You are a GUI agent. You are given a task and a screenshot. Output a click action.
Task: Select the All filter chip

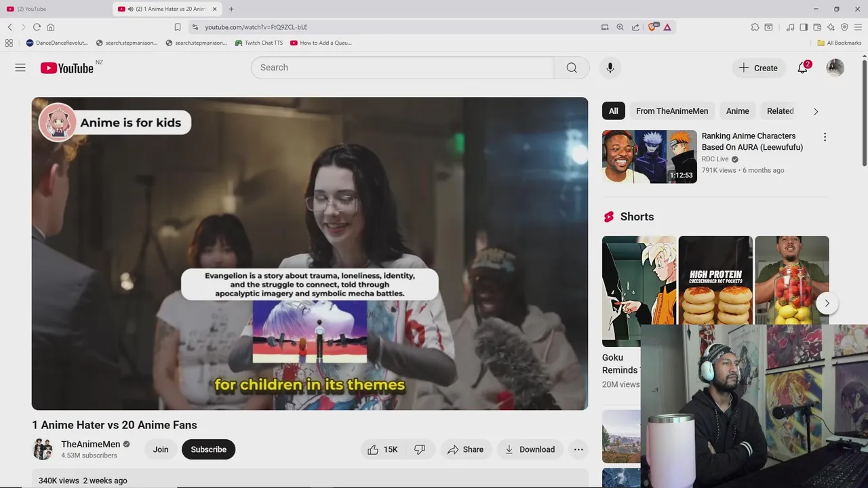(x=614, y=111)
